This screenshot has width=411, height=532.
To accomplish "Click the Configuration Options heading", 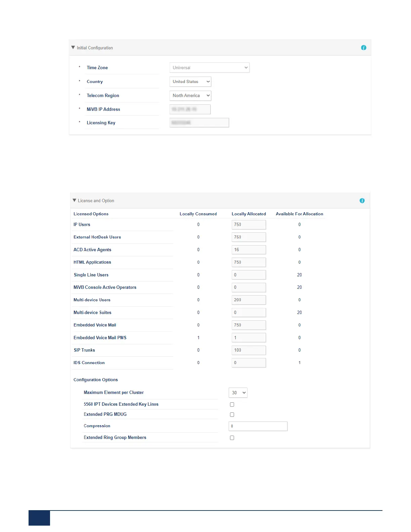I will 96,380.
